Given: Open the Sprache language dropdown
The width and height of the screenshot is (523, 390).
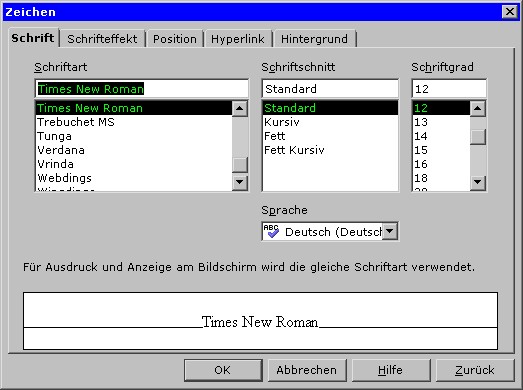Looking at the screenshot, I should [x=390, y=231].
